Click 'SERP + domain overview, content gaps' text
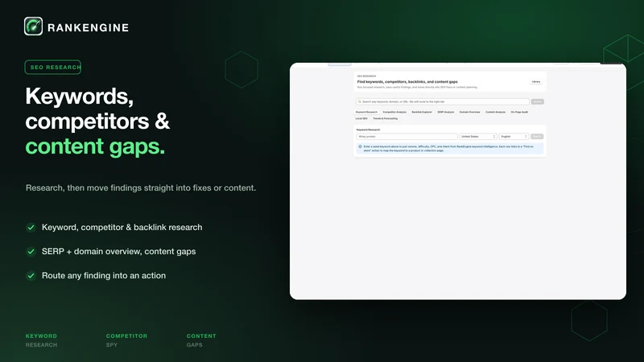This screenshot has height=362, width=644. click(x=118, y=252)
